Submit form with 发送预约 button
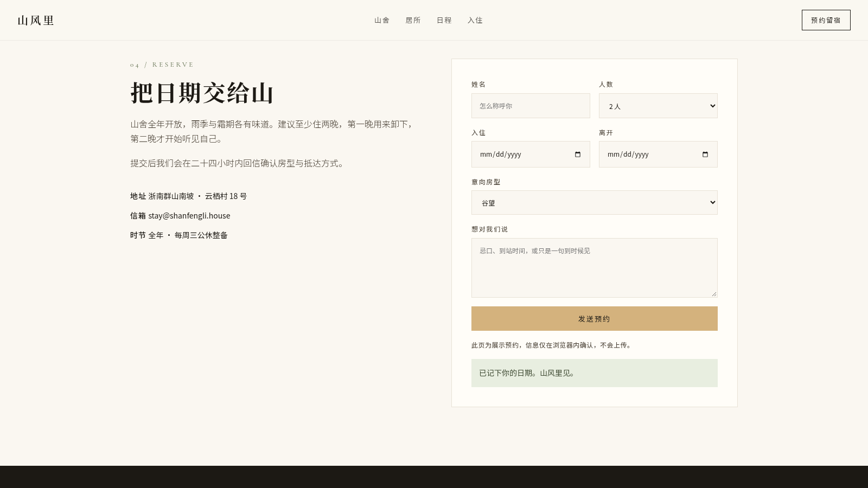The height and width of the screenshot is (488, 868). tap(595, 319)
